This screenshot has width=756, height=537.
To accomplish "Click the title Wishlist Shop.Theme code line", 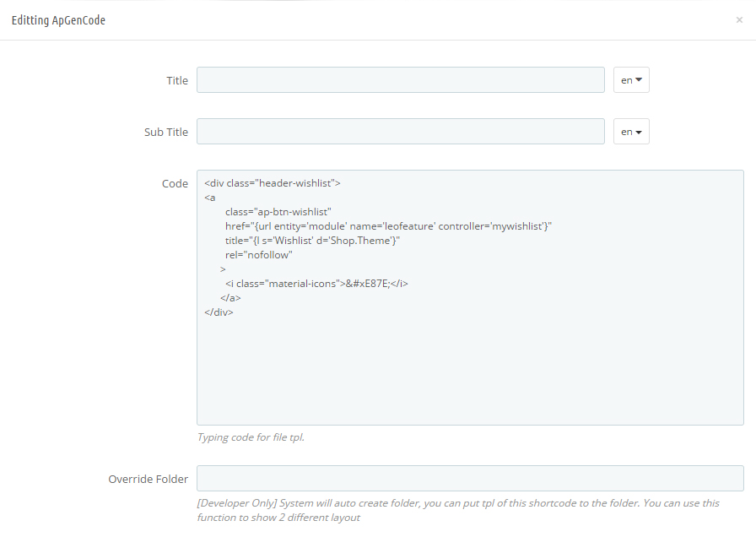I will [312, 241].
